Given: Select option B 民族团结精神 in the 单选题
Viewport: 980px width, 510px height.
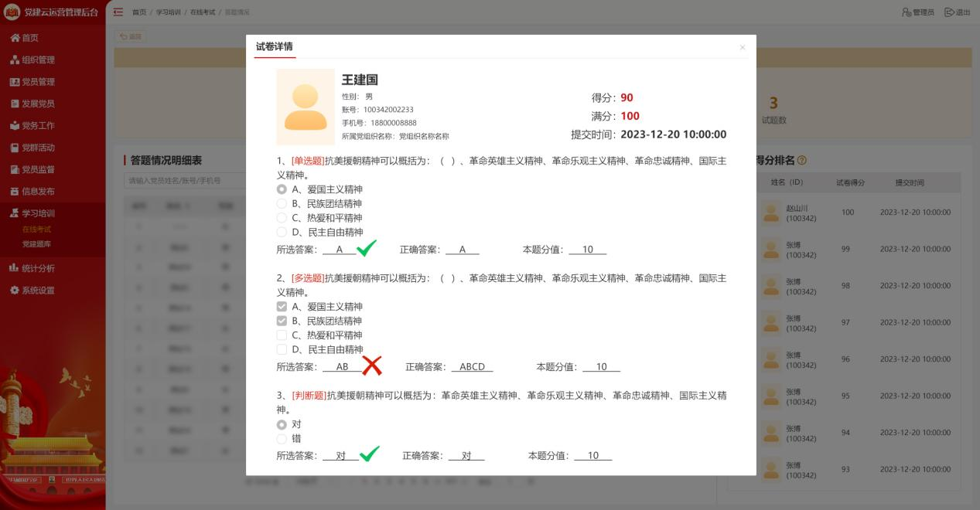Looking at the screenshot, I should click(282, 204).
